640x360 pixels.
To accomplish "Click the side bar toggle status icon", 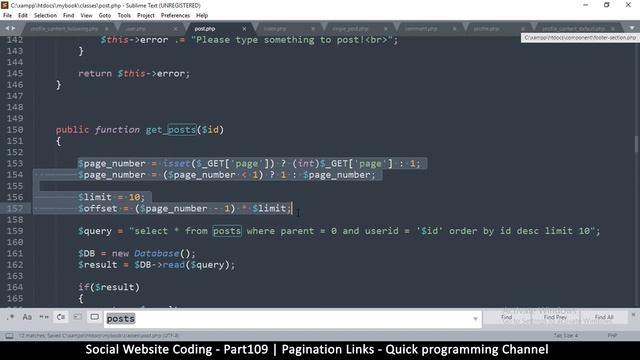I will coord(9,336).
